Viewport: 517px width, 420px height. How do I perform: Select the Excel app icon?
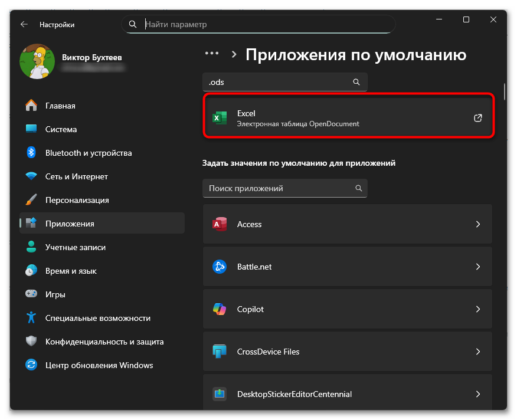point(220,118)
